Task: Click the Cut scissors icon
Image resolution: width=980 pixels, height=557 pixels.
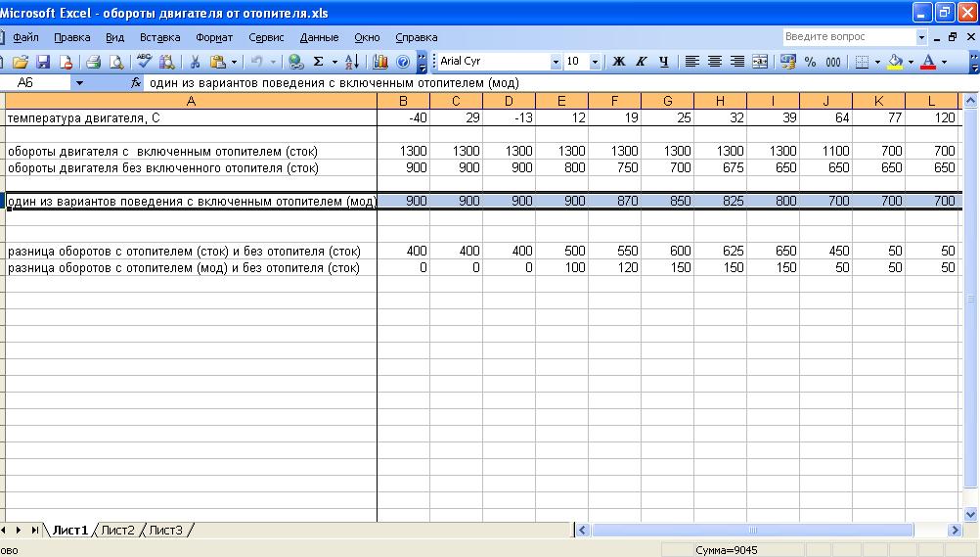Action: pos(195,62)
